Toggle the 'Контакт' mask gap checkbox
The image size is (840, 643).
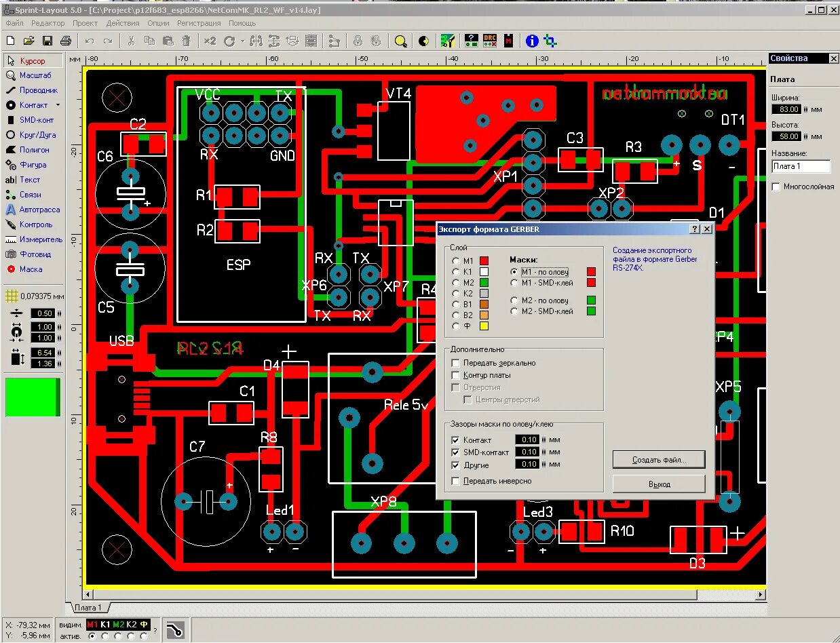(456, 440)
